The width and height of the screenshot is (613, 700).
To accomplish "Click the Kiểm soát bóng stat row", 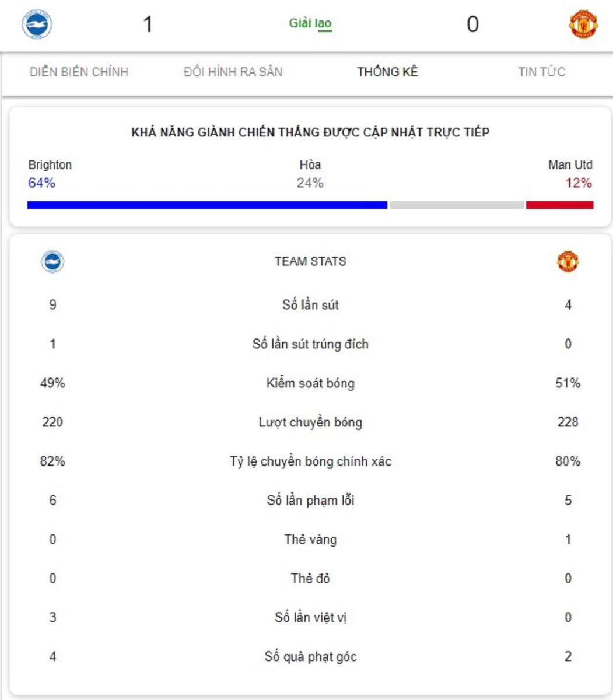I will click(310, 383).
